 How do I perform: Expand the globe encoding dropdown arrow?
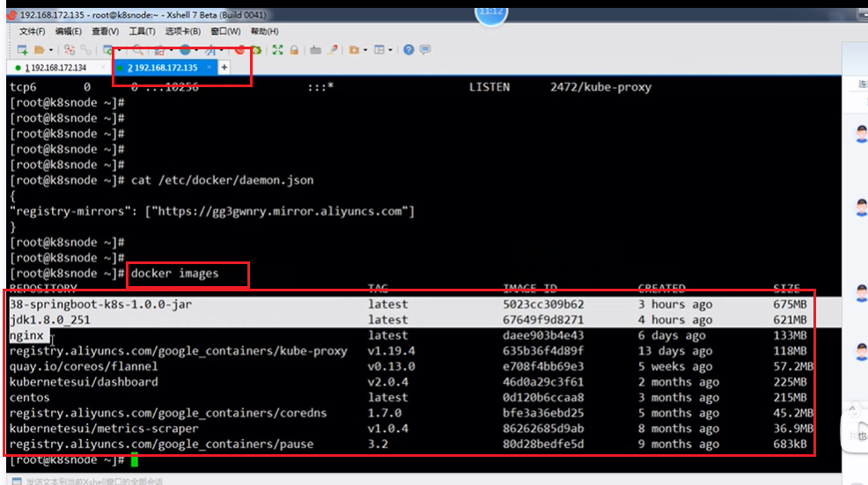(196, 50)
